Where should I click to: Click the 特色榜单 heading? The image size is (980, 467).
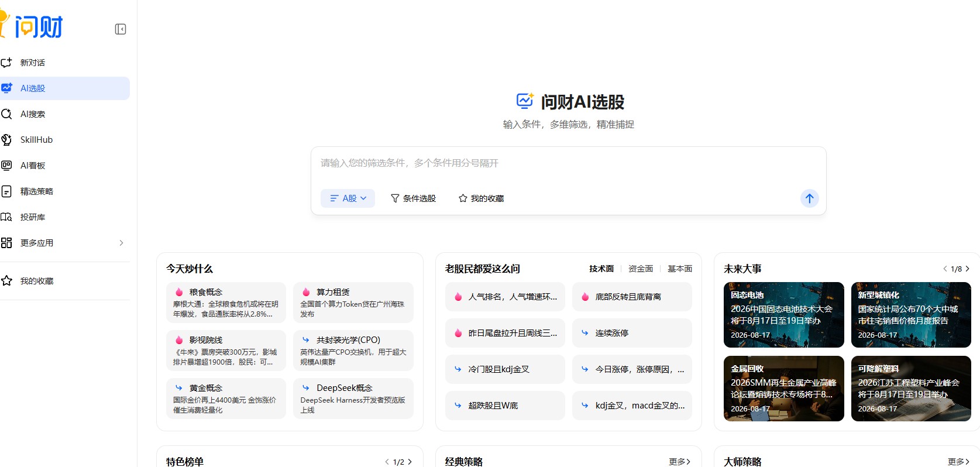(x=185, y=462)
